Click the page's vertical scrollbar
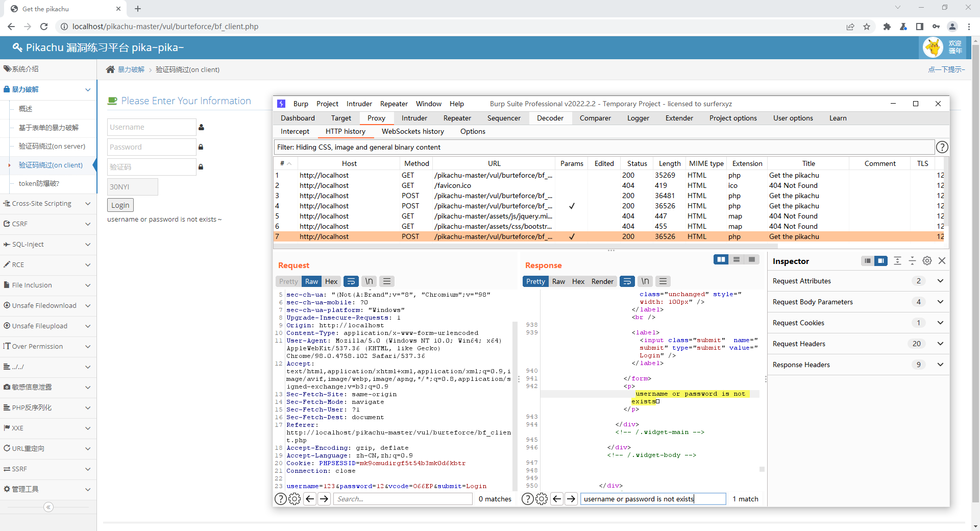 (975, 255)
